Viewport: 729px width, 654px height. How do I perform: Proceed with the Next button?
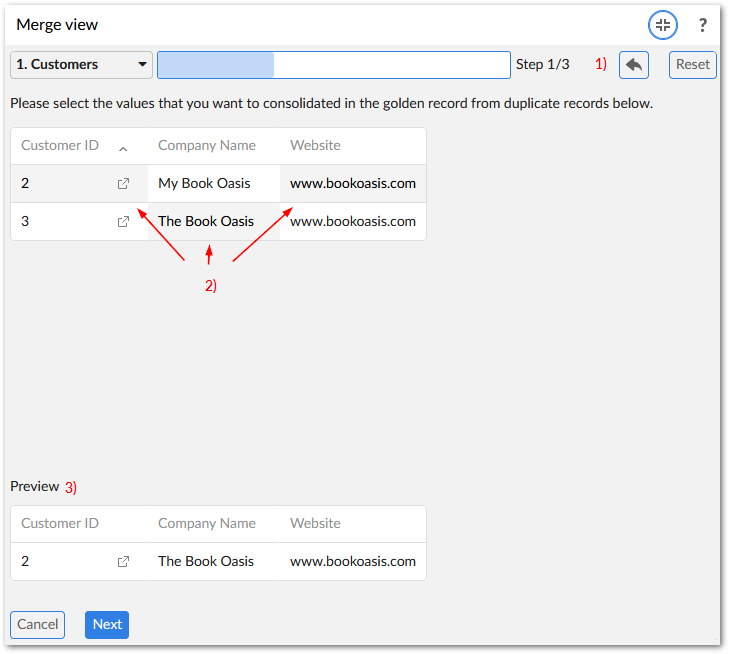click(x=107, y=625)
